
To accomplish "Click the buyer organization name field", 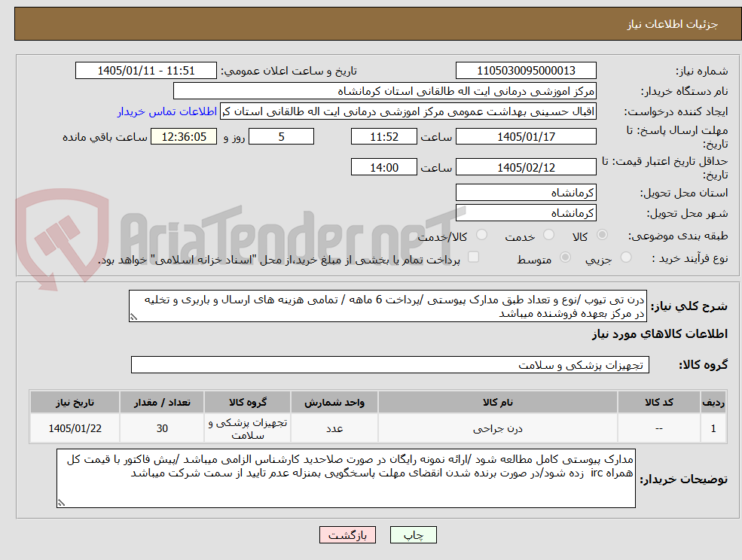I will (385, 91).
